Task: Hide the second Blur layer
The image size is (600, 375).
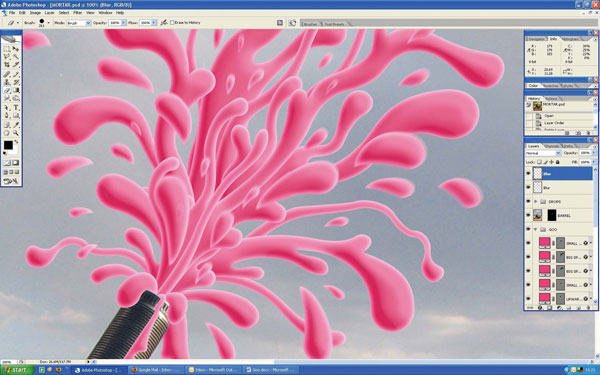Action: pyautogui.click(x=528, y=188)
